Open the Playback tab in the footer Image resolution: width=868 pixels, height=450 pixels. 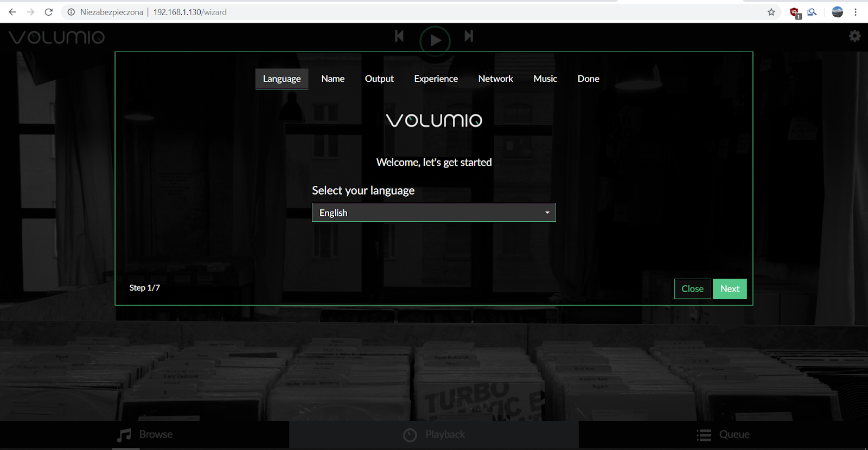[434, 435]
